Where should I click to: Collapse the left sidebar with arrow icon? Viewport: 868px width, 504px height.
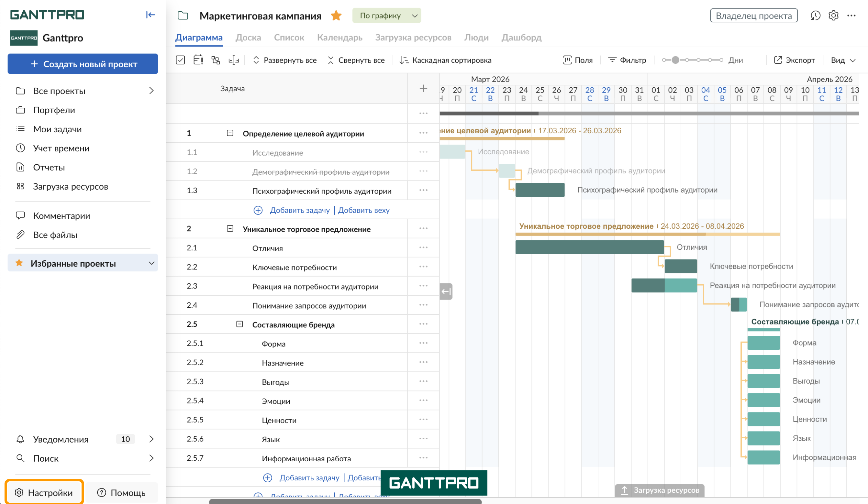pos(150,15)
